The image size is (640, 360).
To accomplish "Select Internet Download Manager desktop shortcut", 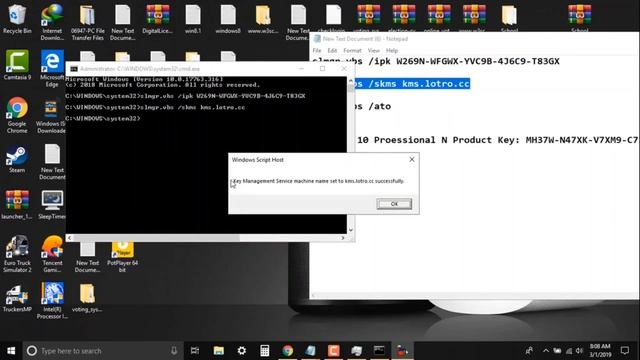I will pyautogui.click(x=52, y=22).
